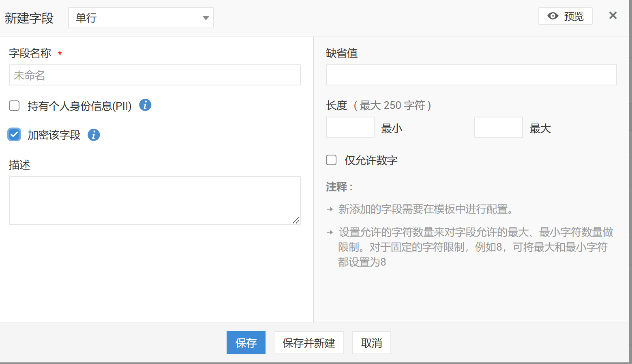
Task: Cancel with the 取消 button
Action: [x=371, y=343]
